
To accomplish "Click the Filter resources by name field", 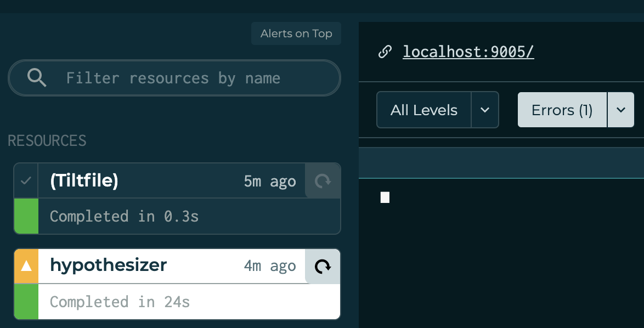I will pyautogui.click(x=174, y=78).
